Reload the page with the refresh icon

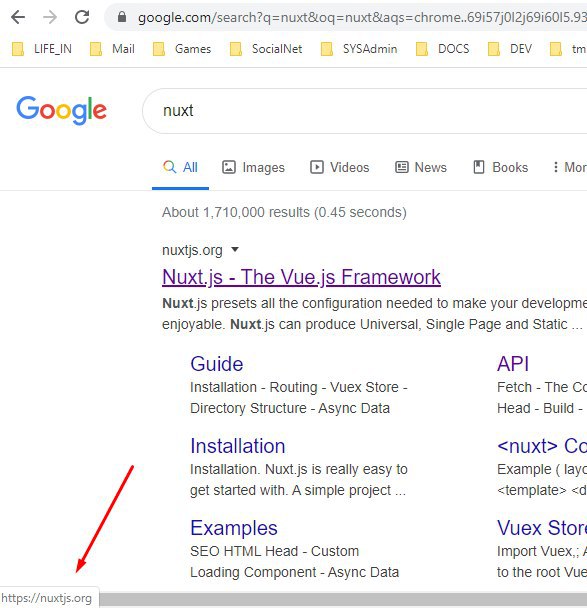point(82,17)
